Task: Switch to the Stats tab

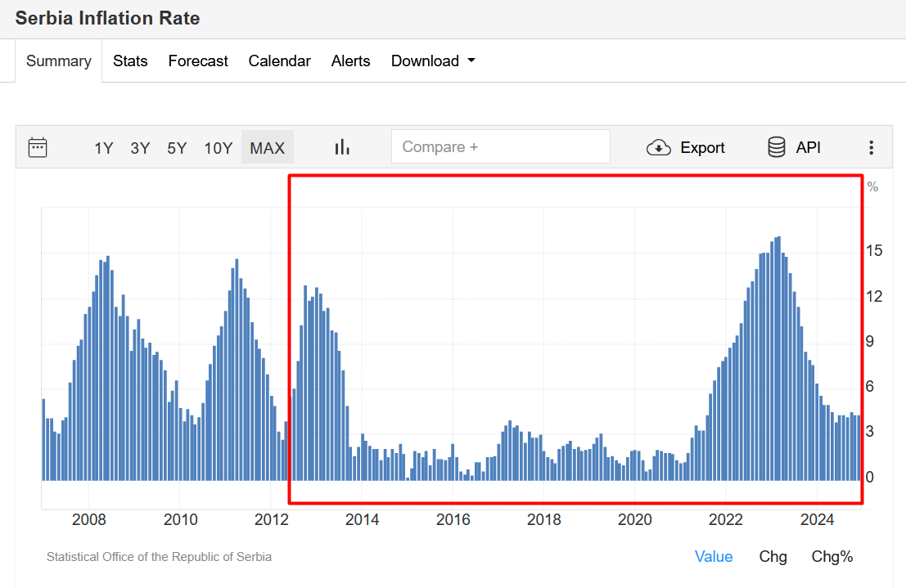Action: tap(130, 61)
